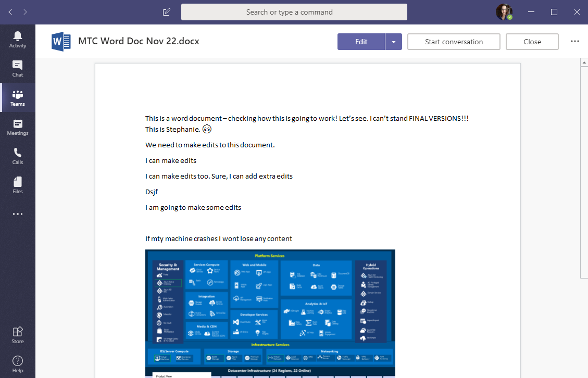Click the Search or type a command bar
The width and height of the screenshot is (588, 378).
click(294, 11)
